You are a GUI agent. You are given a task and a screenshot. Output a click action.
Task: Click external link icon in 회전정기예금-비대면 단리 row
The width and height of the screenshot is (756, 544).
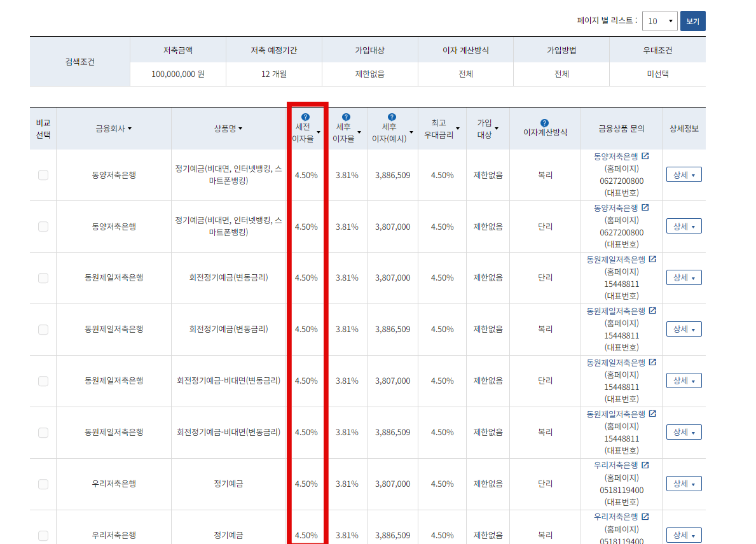(x=652, y=362)
